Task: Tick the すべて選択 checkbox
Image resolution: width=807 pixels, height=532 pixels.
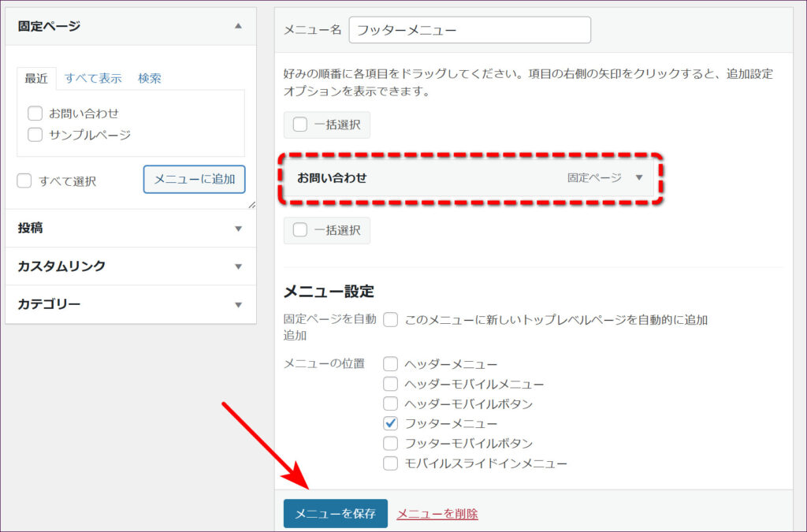Action: click(25, 181)
